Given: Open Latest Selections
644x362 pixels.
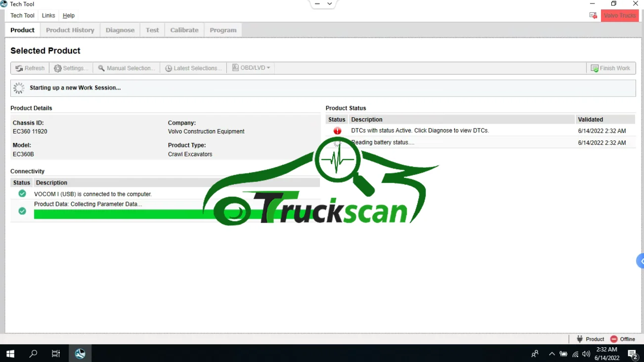Looking at the screenshot, I should pyautogui.click(x=193, y=68).
